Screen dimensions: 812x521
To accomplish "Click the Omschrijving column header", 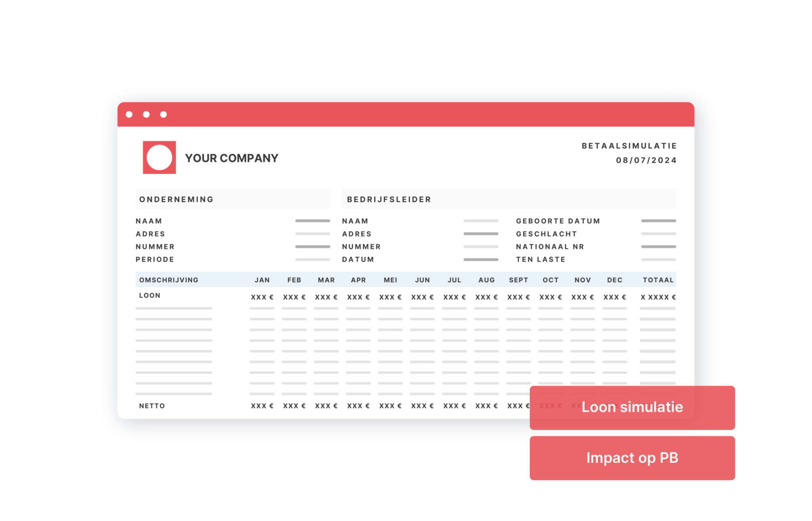I will click(x=169, y=280).
